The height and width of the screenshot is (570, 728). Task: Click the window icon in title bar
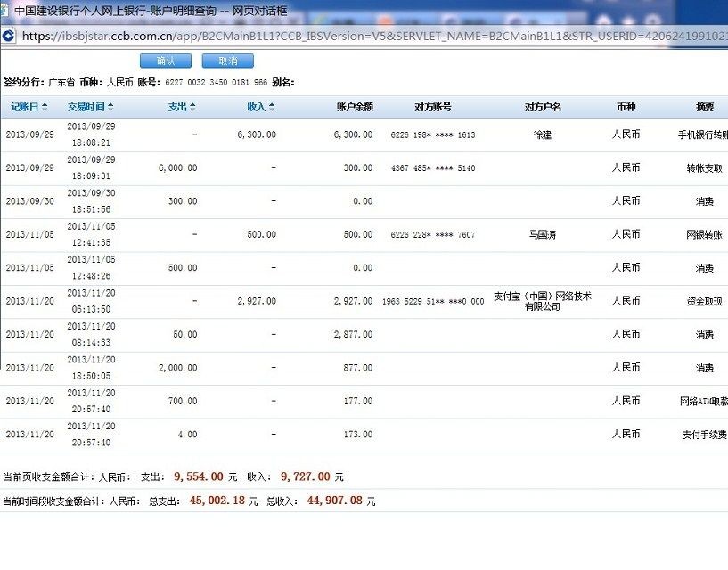[x=7, y=12]
